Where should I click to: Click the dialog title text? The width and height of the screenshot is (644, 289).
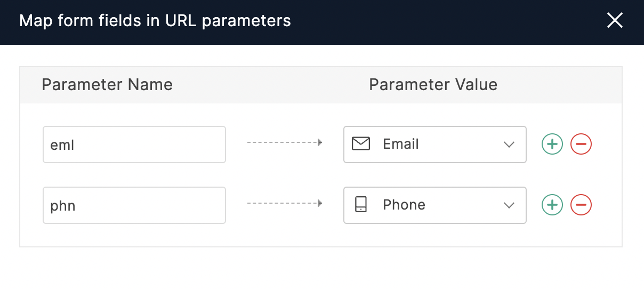[x=155, y=21]
